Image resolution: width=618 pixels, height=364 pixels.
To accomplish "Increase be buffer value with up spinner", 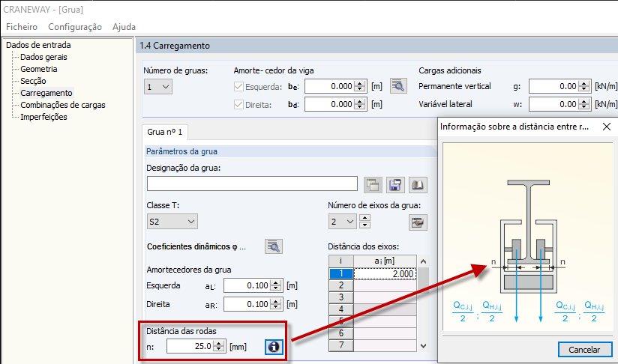I will coord(359,83).
